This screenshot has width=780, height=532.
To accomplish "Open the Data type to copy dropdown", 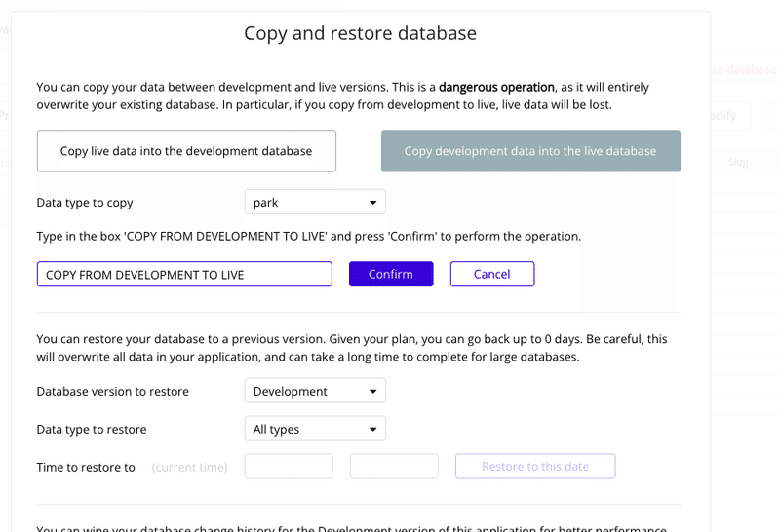I will (314, 203).
